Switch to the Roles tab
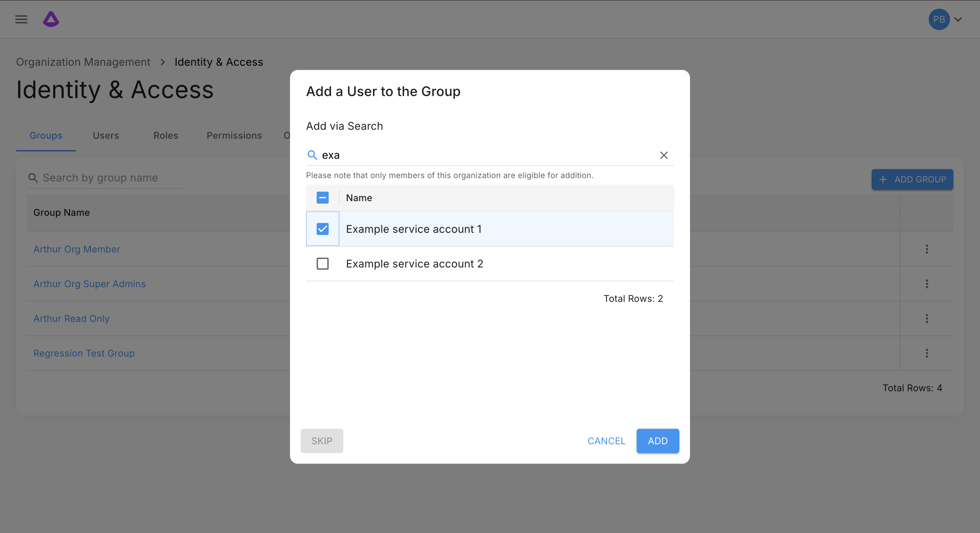The height and width of the screenshot is (533, 980). (165, 135)
